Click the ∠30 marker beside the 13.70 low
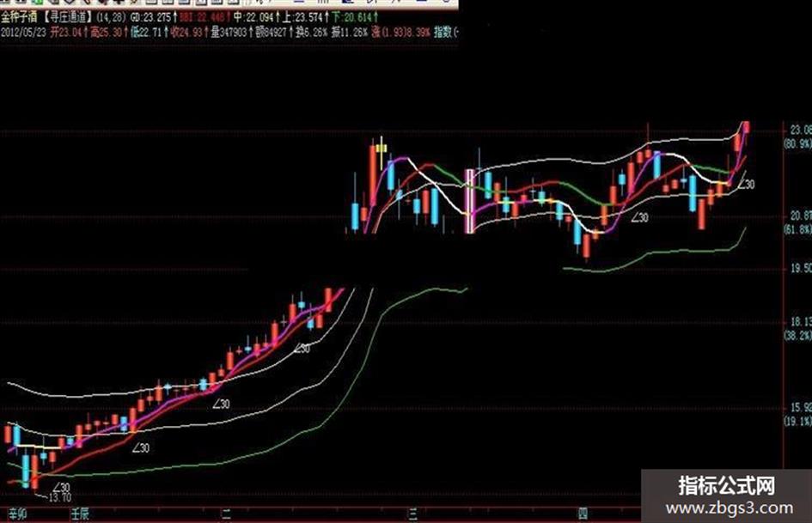 pyautogui.click(x=61, y=487)
